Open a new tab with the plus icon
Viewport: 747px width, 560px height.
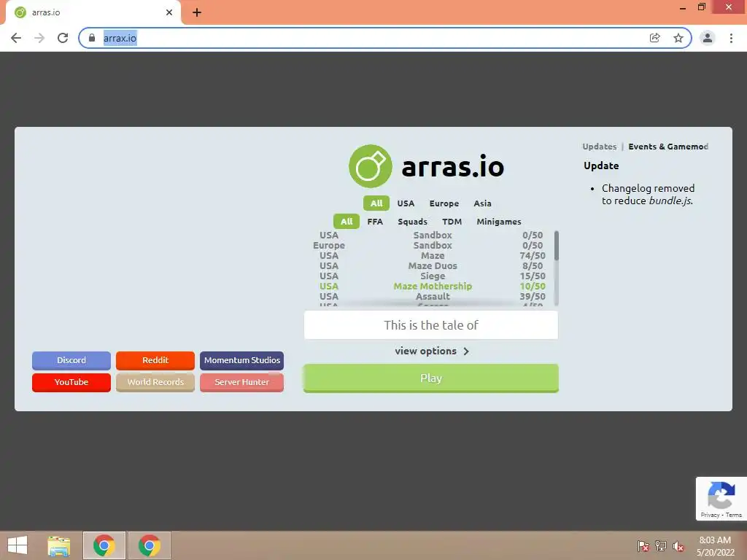click(x=197, y=12)
